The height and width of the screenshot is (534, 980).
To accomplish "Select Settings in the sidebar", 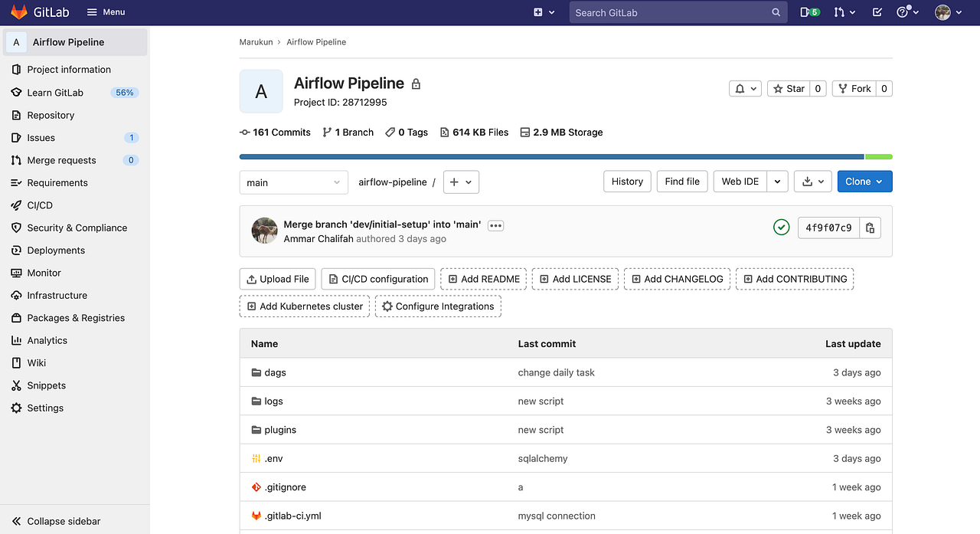I will tap(44, 408).
